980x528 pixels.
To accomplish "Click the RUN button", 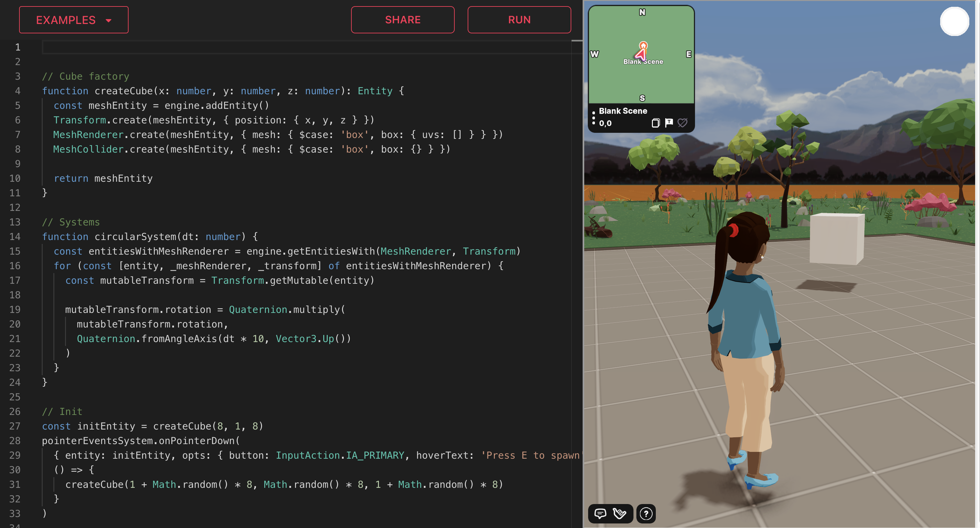I will [x=519, y=19].
